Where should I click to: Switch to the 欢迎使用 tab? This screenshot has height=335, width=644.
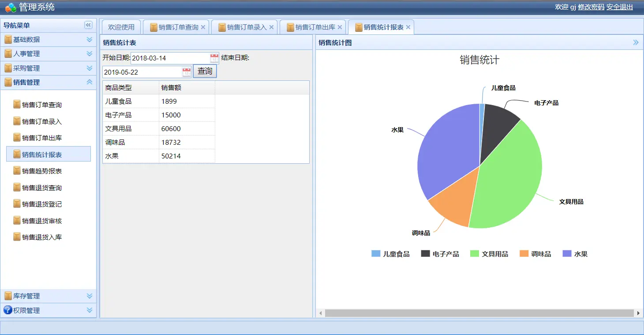[121, 27]
